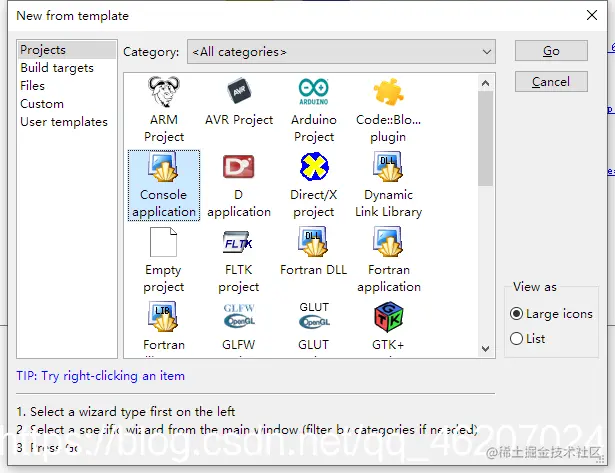Image resolution: width=615 pixels, height=473 pixels.
Task: Select Projects wizard type
Action: tap(67, 50)
